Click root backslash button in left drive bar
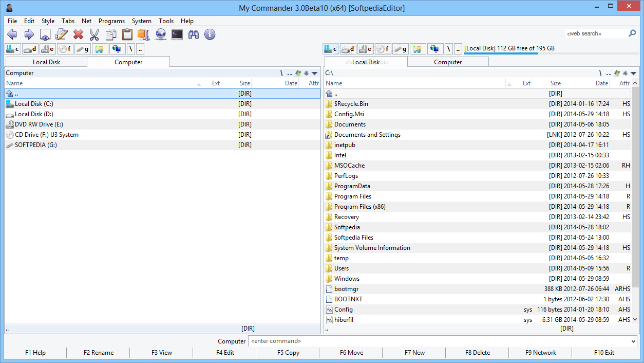Viewport: 644px width, 363px height. [x=131, y=49]
